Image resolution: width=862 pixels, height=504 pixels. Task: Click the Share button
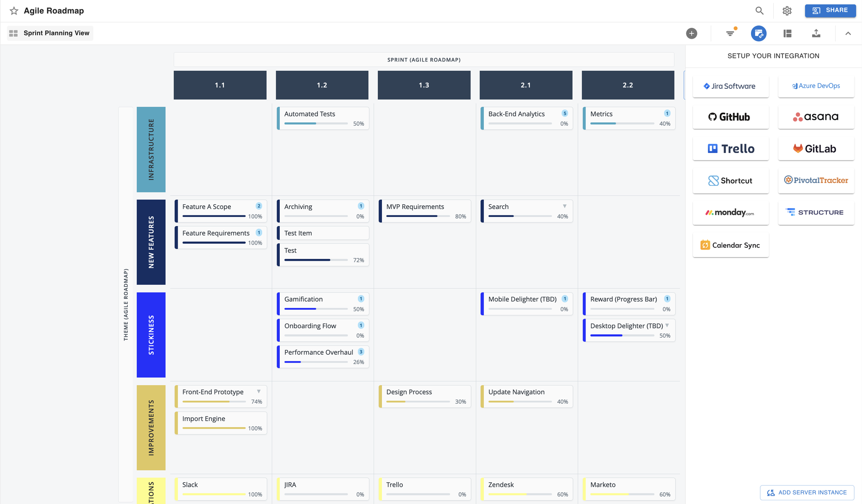[830, 11]
